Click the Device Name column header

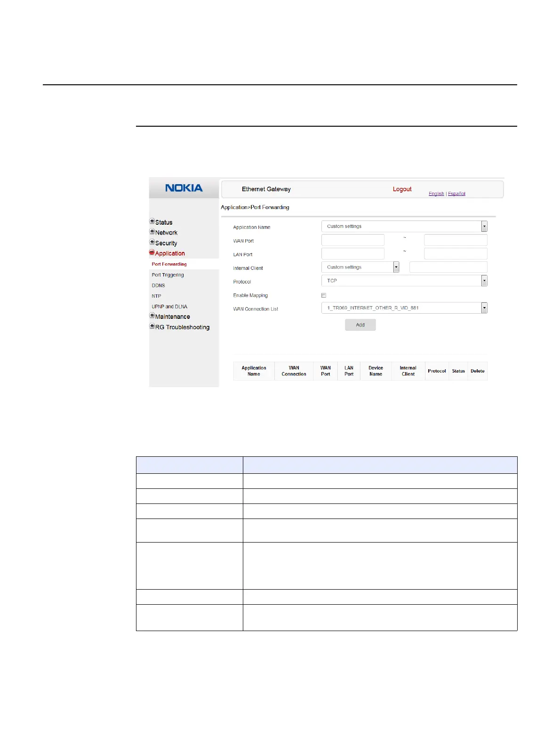point(376,371)
